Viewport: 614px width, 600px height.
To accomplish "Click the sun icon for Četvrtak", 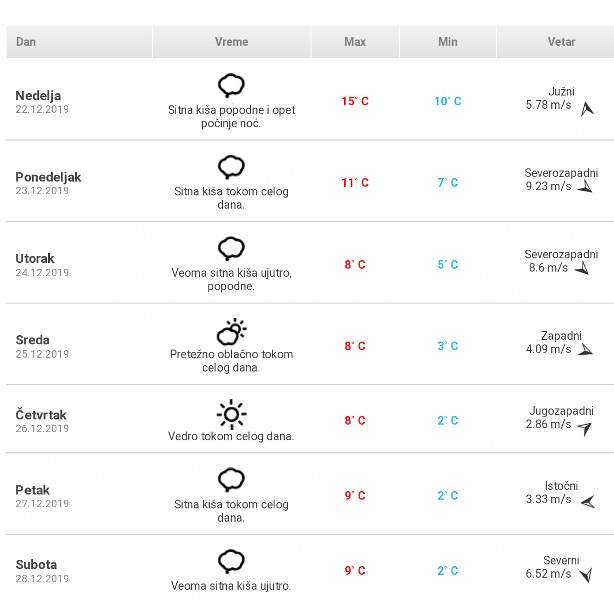I will click(x=231, y=412).
